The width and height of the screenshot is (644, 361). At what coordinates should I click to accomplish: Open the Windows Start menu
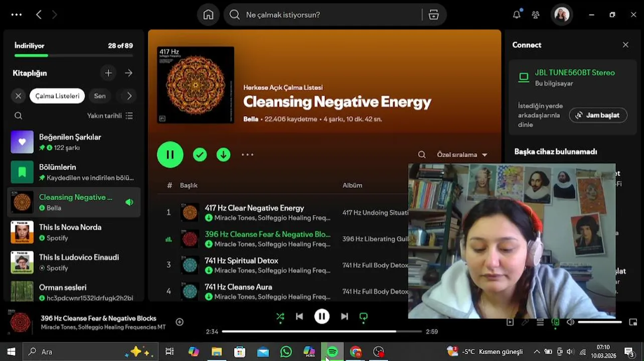pos(11,352)
